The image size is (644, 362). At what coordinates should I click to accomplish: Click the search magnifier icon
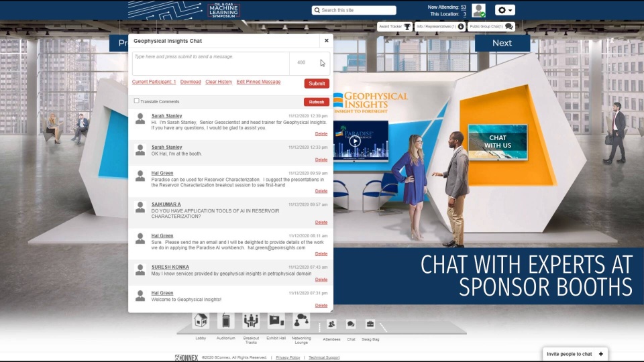tap(317, 10)
